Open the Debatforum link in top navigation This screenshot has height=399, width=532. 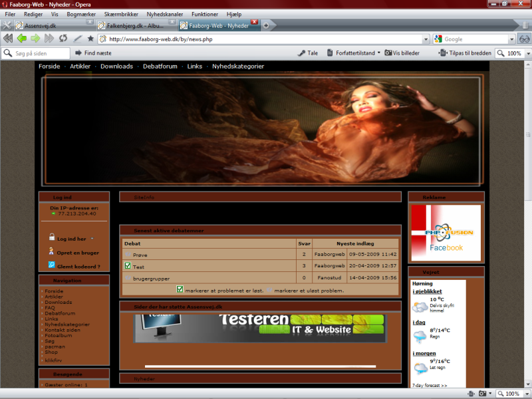[160, 66]
